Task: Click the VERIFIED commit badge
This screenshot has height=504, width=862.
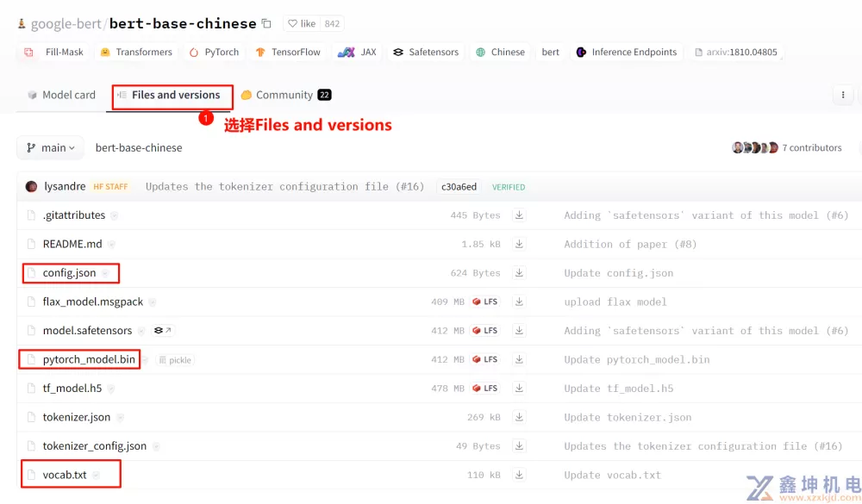Action: [x=509, y=187]
